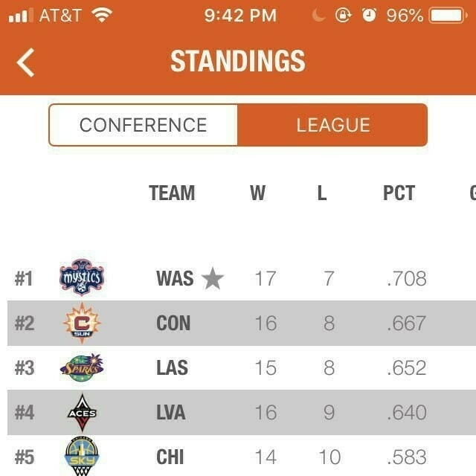Tap the Chicago Sky logo
The width and height of the screenshot is (476, 476).
[81, 456]
